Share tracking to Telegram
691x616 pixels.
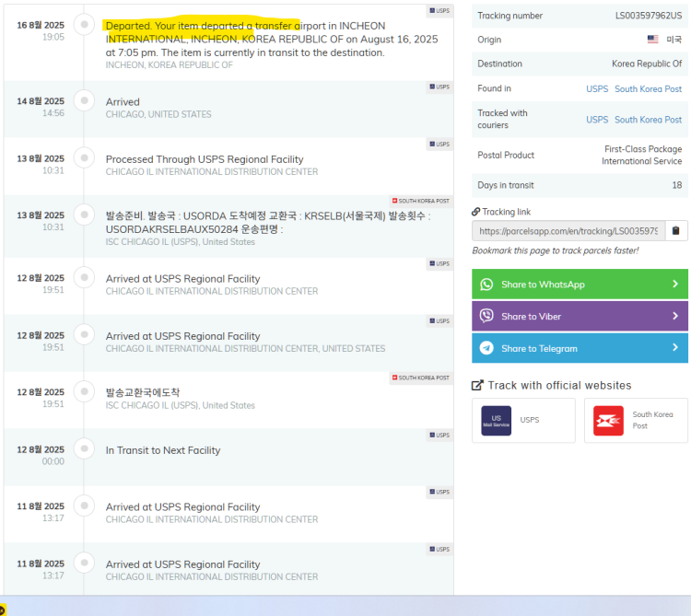pos(580,348)
